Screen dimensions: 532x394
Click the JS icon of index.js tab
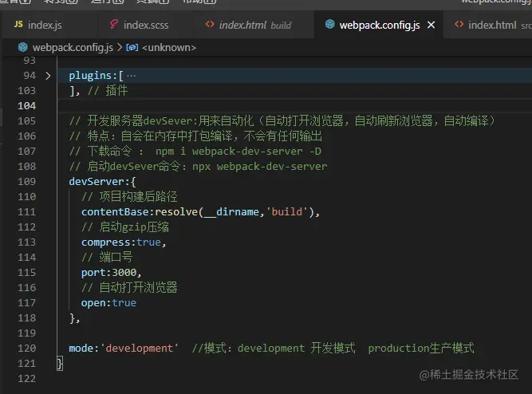click(18, 24)
